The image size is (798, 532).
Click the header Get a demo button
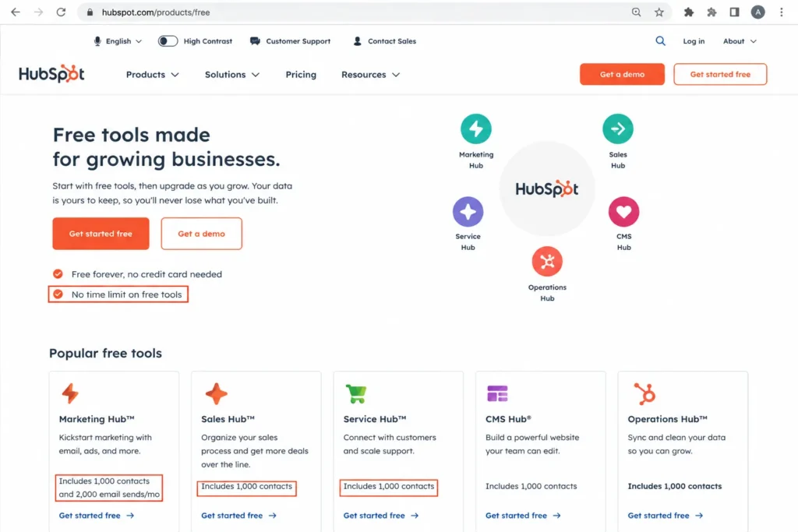pos(622,74)
